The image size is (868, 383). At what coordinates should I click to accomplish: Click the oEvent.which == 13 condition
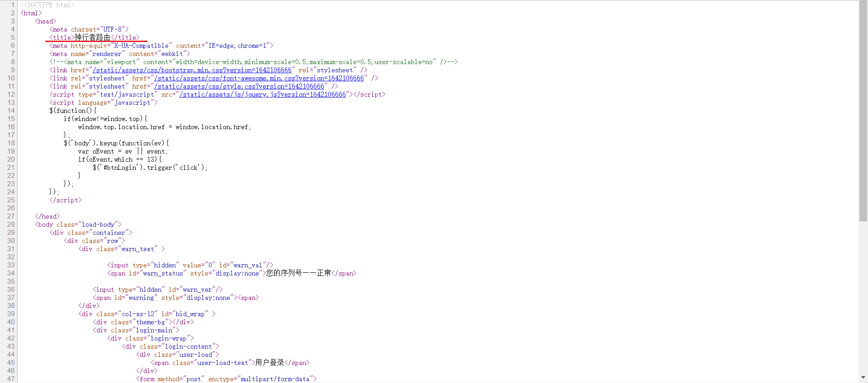(120, 159)
